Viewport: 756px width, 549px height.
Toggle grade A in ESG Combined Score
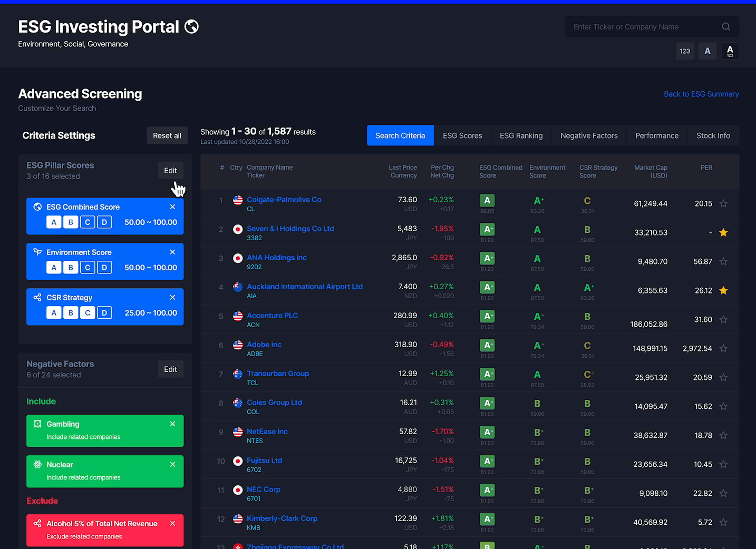(54, 222)
